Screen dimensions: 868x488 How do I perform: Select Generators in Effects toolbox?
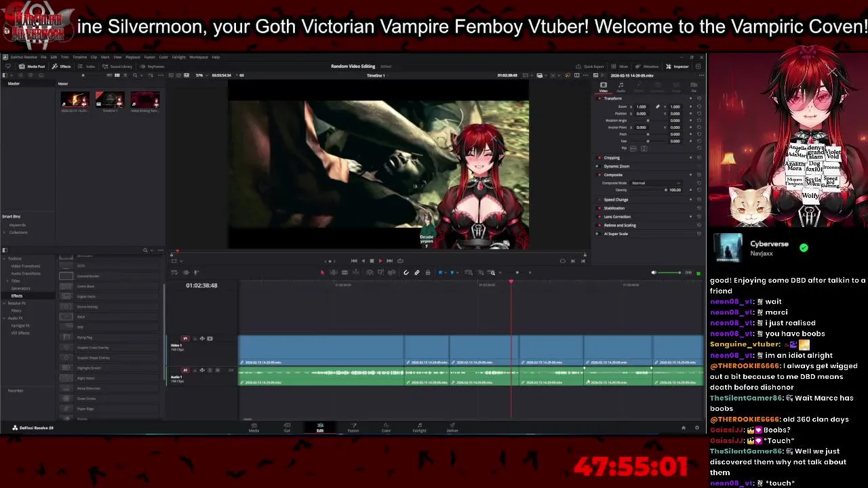tap(20, 288)
